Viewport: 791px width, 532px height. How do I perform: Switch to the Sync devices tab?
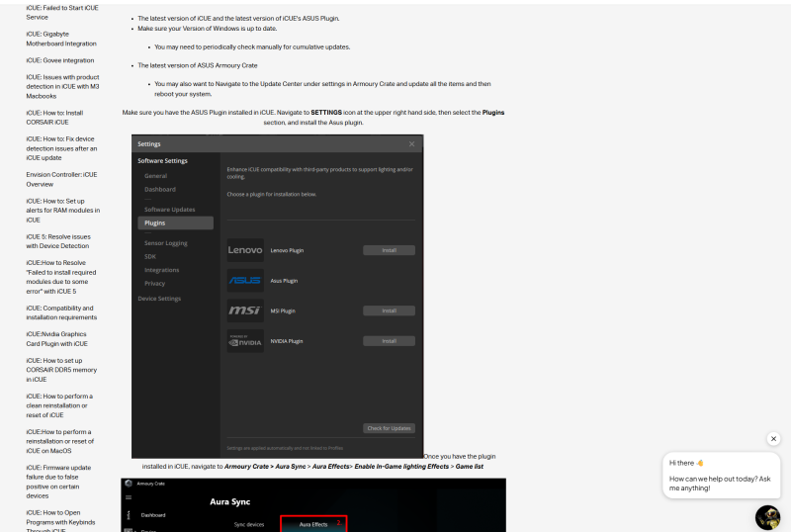(x=249, y=524)
